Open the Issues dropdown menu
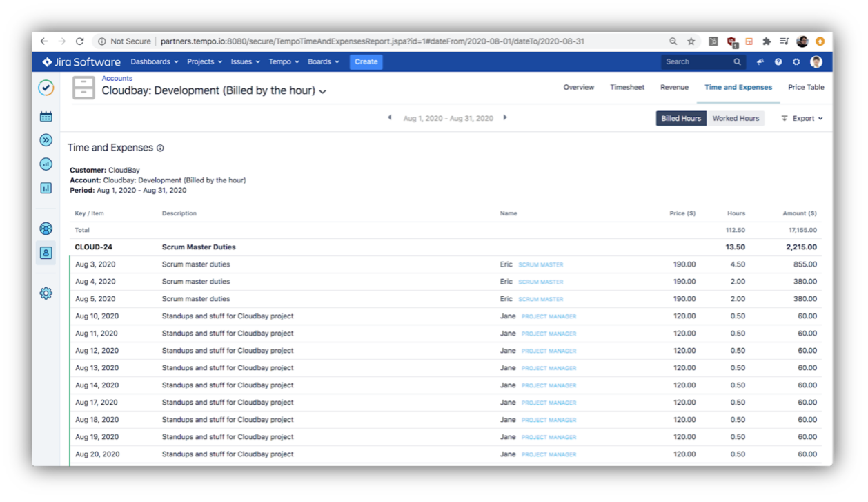The width and height of the screenshot is (868, 502). (245, 62)
